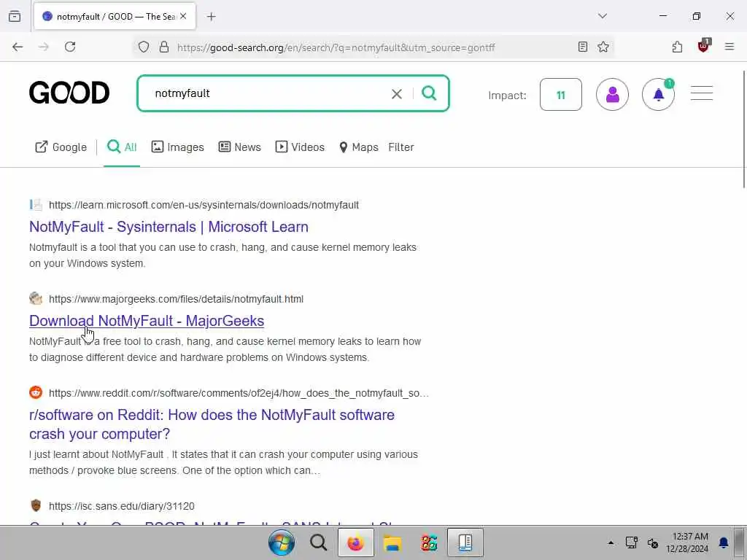Open GOOD hamburger menu
This screenshot has width=747, height=560.
[702, 93]
